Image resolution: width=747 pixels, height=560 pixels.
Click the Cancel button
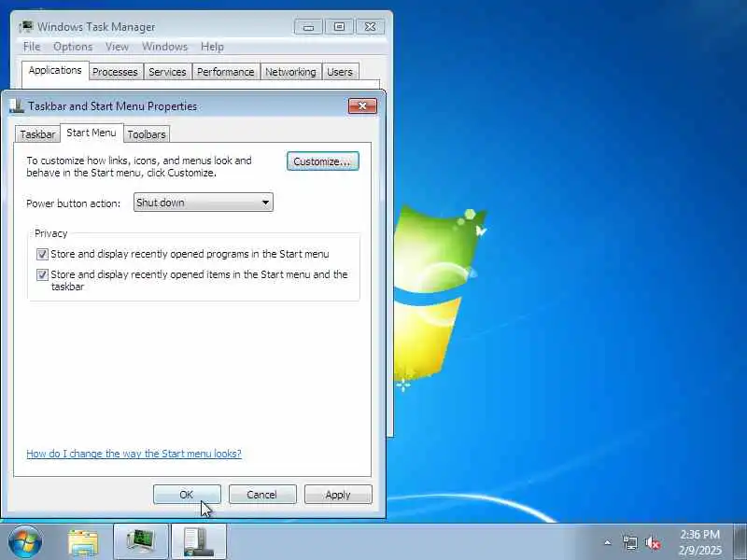[x=262, y=495]
